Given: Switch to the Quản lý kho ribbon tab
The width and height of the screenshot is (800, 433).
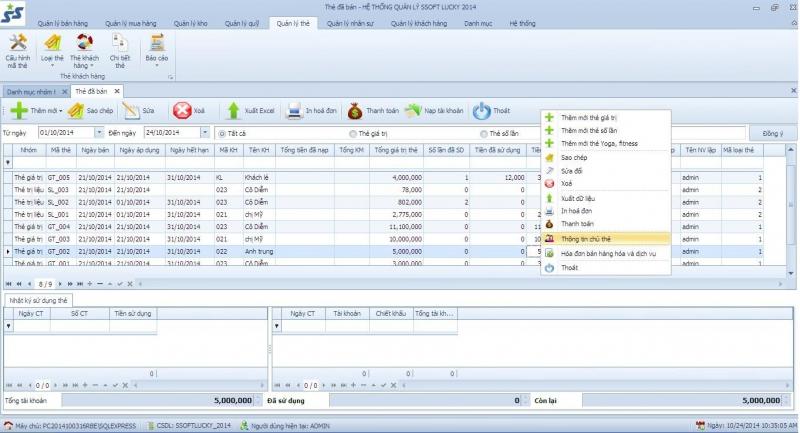Looking at the screenshot, I should (x=191, y=22).
